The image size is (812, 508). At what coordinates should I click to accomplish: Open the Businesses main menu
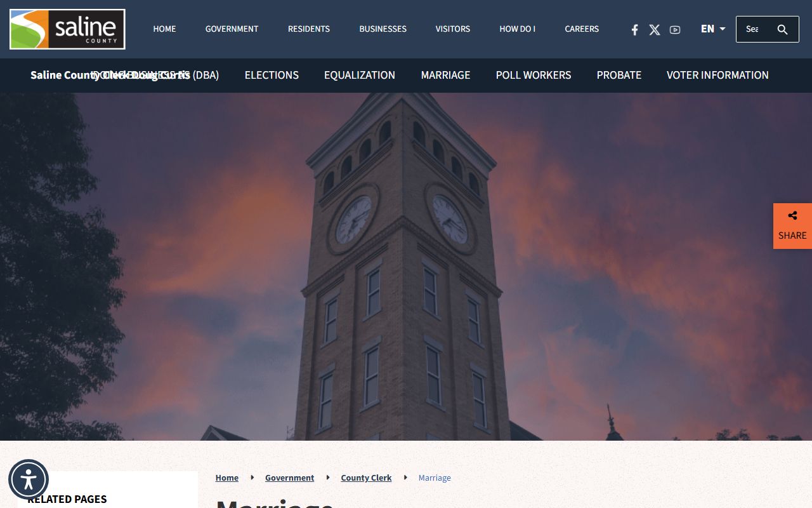coord(383,29)
